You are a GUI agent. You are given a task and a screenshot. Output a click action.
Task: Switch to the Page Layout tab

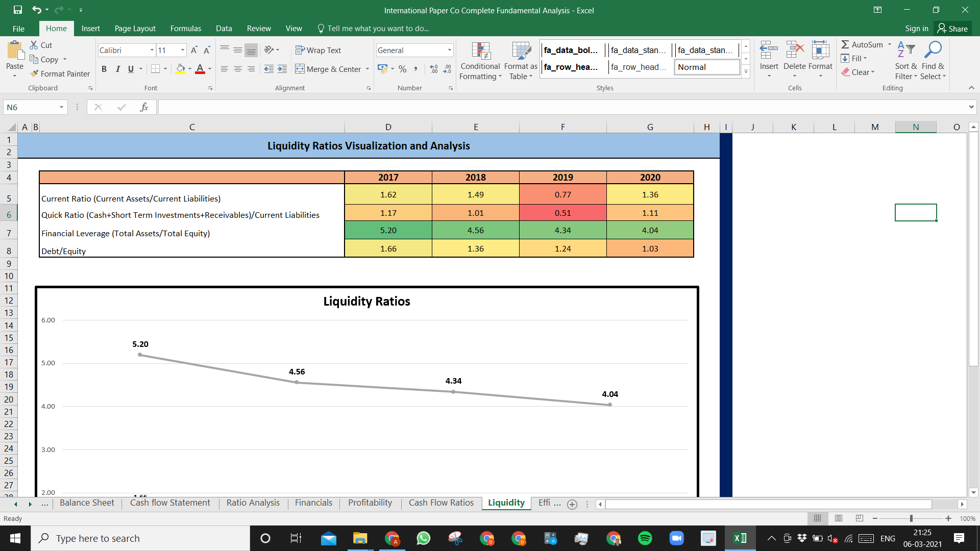(x=135, y=29)
